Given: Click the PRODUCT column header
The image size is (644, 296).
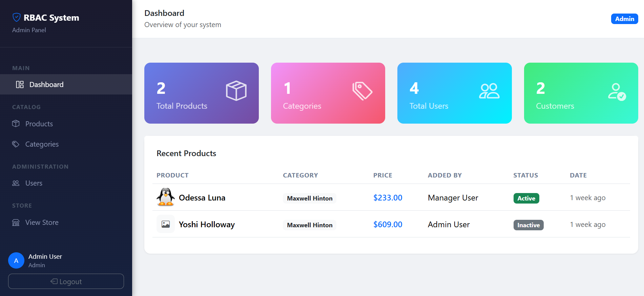Looking at the screenshot, I should coord(172,175).
